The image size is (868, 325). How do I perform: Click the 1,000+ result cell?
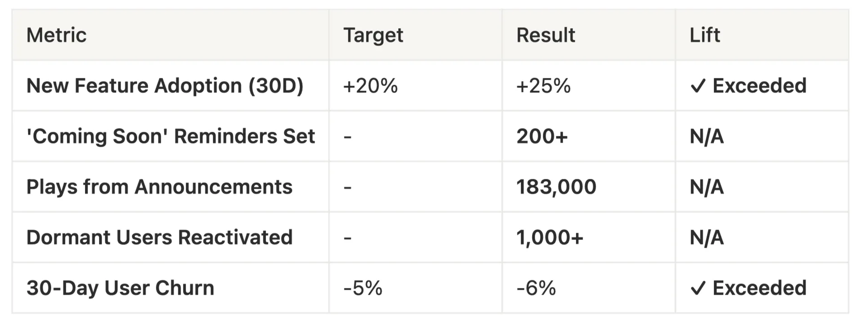point(550,238)
